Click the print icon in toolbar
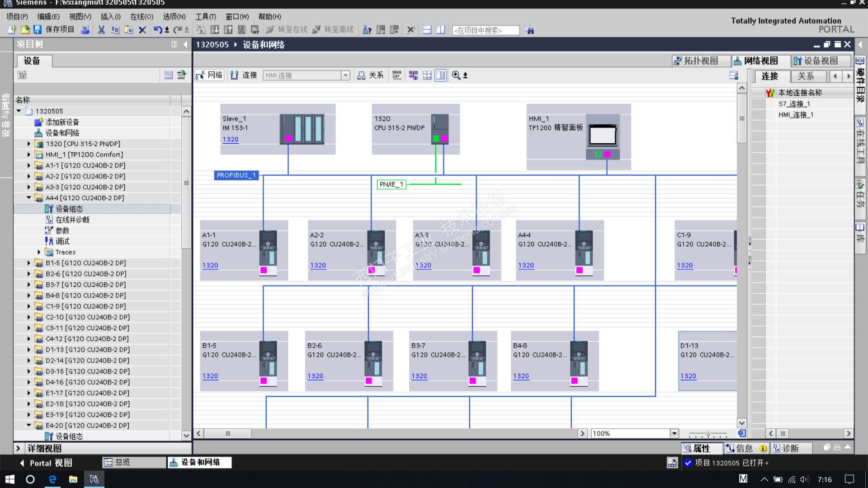 tap(85, 30)
